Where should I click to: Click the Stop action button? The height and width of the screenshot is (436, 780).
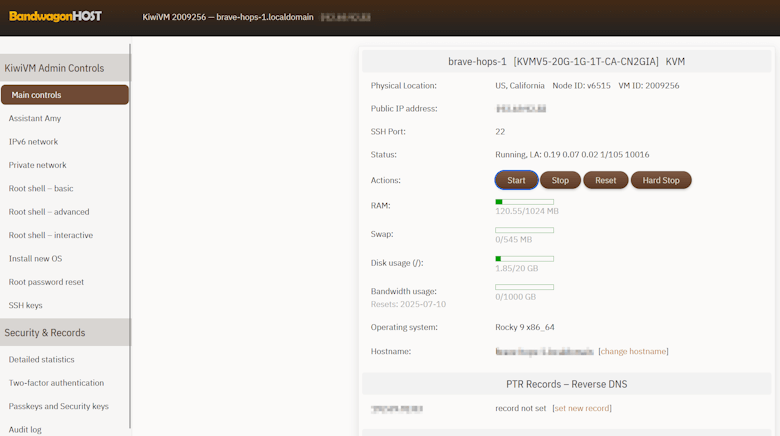[560, 180]
